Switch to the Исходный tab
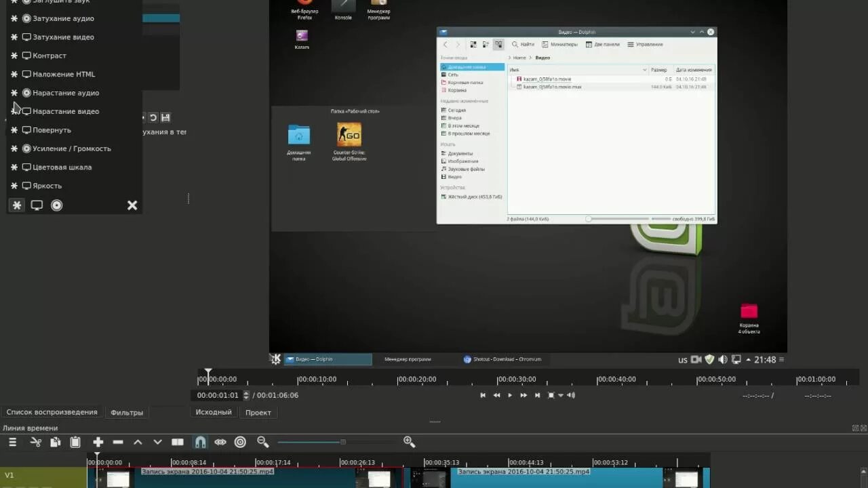This screenshot has width=868, height=488. point(214,412)
